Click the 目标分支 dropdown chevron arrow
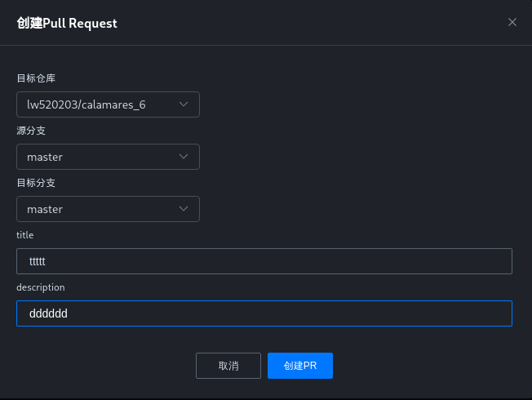Screen dimensions: 532x400 [184, 209]
